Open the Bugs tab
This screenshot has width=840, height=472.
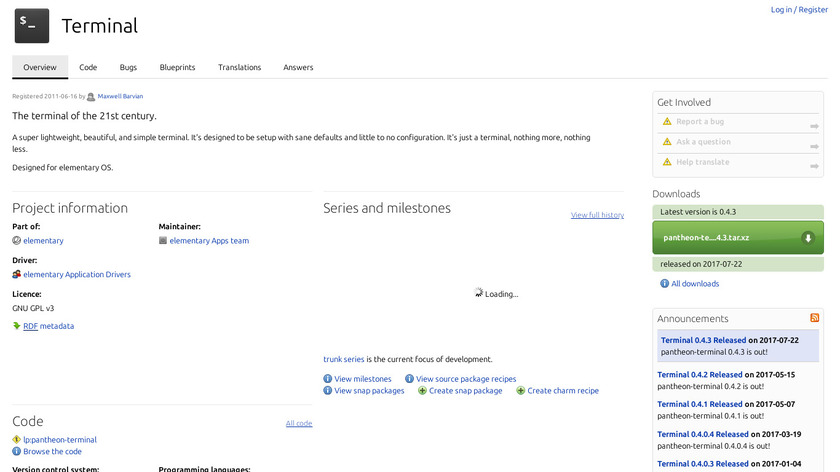pyautogui.click(x=128, y=67)
